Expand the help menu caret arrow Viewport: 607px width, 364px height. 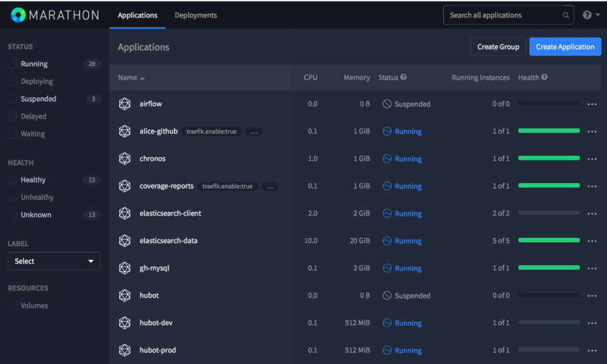pyautogui.click(x=597, y=15)
